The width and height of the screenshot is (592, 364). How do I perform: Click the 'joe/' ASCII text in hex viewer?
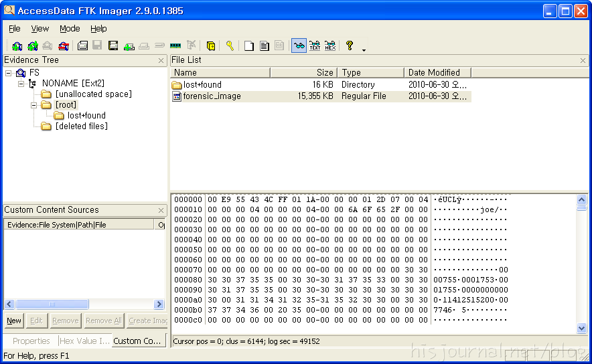click(x=490, y=209)
